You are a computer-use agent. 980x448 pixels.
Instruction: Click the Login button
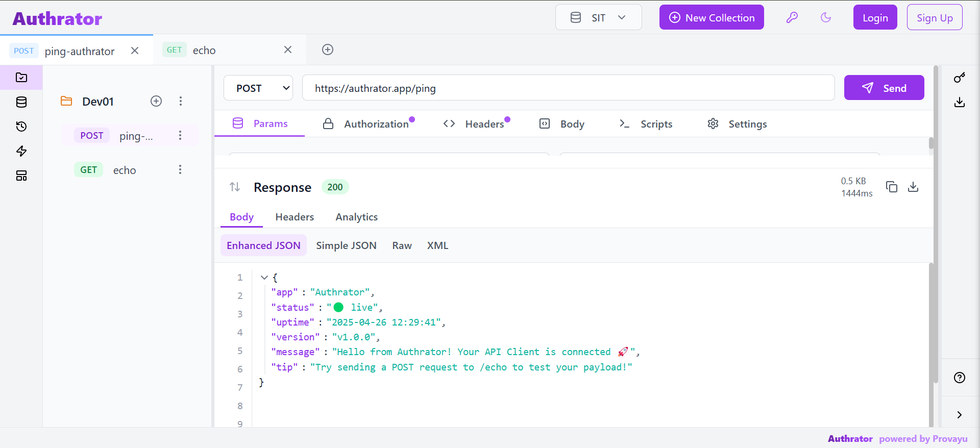[875, 17]
